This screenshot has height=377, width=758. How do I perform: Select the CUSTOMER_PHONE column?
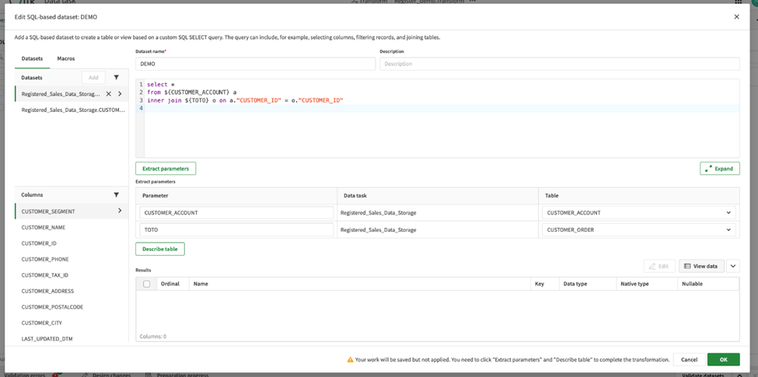click(72, 259)
